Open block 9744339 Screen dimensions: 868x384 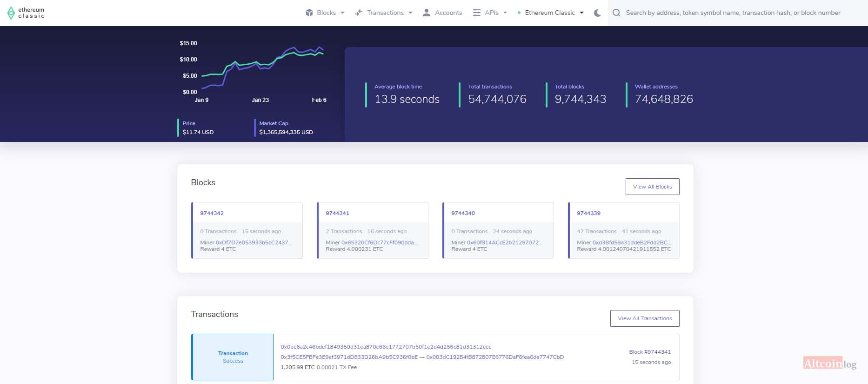coord(588,213)
